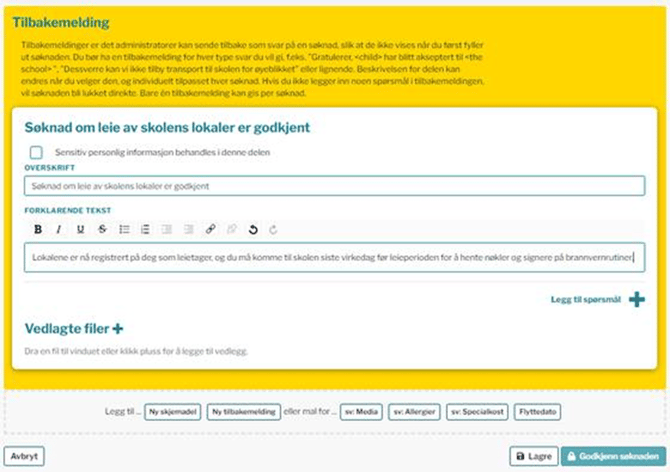Click the plus icon for Legg til spørsmål
This screenshot has width=670, height=472.
636,299
